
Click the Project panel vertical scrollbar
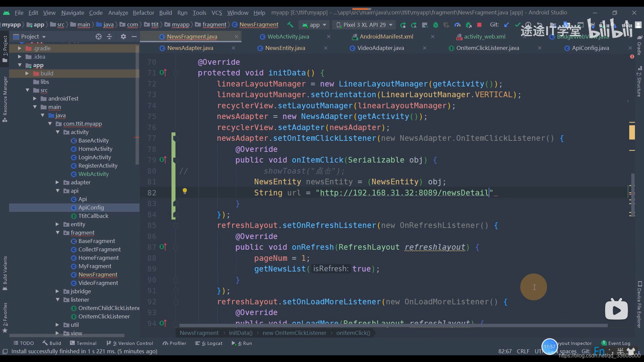click(137, 105)
